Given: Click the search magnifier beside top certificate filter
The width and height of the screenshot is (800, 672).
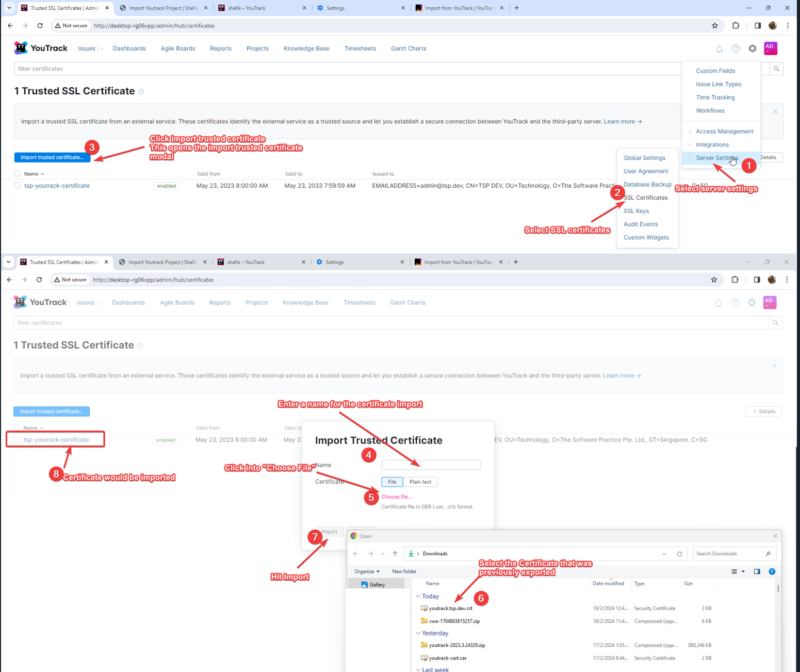Looking at the screenshot, I should point(776,69).
